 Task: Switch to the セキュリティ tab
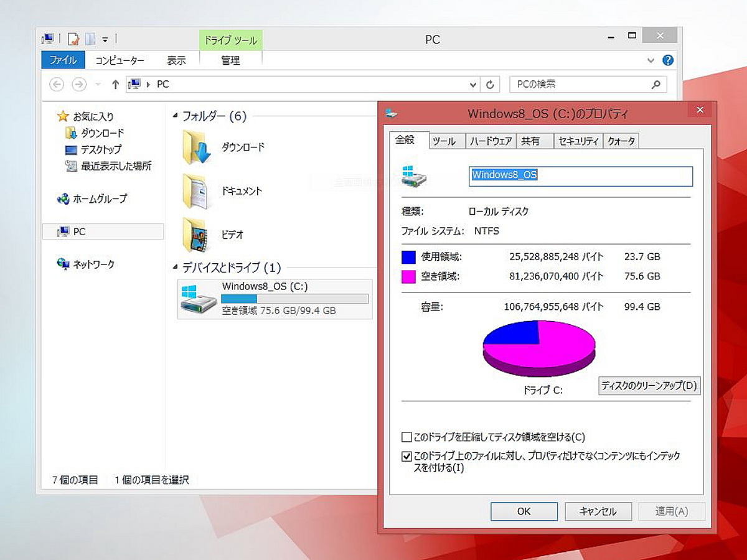(x=579, y=141)
